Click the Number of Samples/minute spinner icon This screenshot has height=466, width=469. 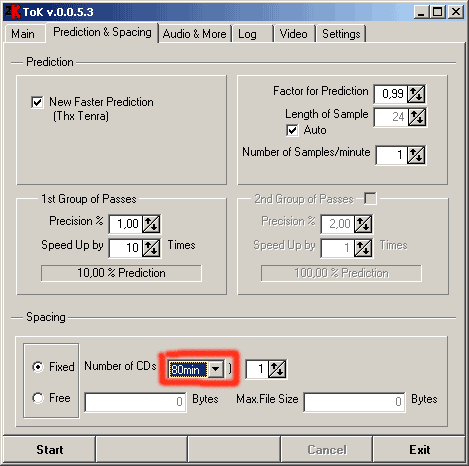click(416, 155)
